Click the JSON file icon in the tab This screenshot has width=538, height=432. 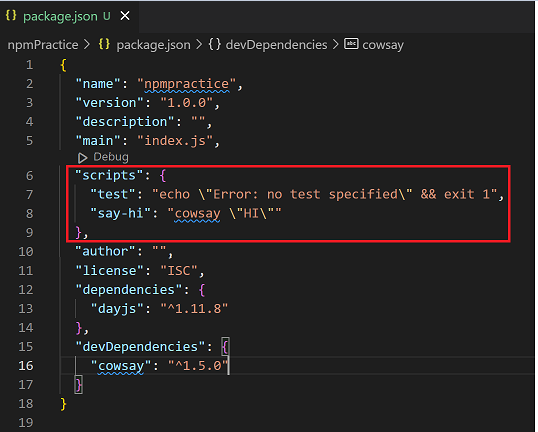pyautogui.click(x=11, y=15)
